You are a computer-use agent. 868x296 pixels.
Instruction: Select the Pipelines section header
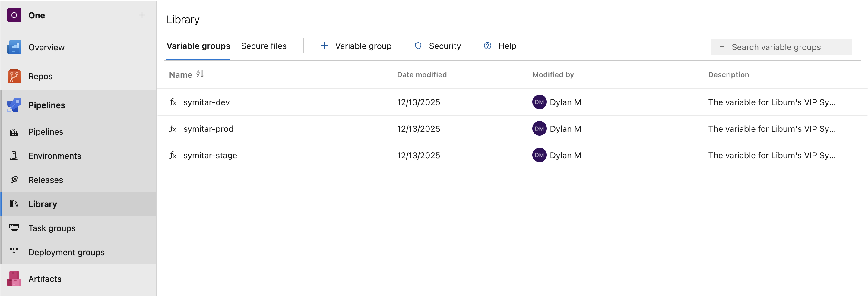pos(47,105)
